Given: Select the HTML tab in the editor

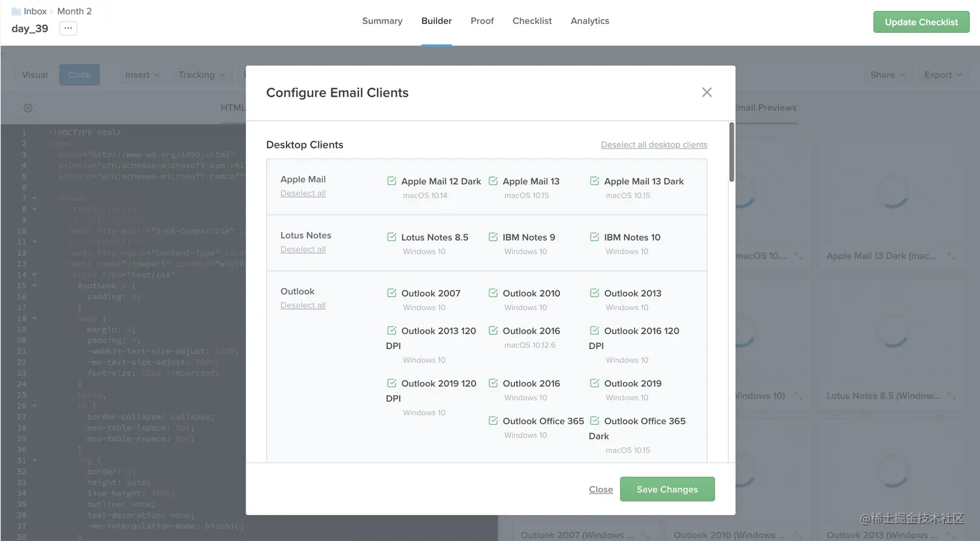Looking at the screenshot, I should 233,108.
